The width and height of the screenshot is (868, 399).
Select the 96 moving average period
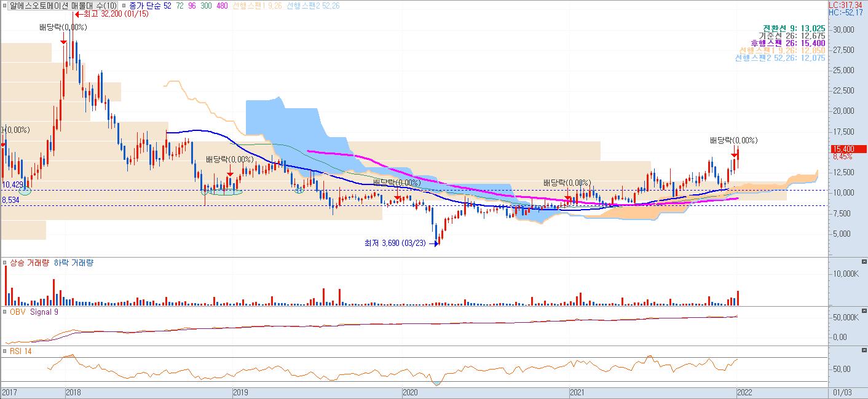pyautogui.click(x=191, y=6)
